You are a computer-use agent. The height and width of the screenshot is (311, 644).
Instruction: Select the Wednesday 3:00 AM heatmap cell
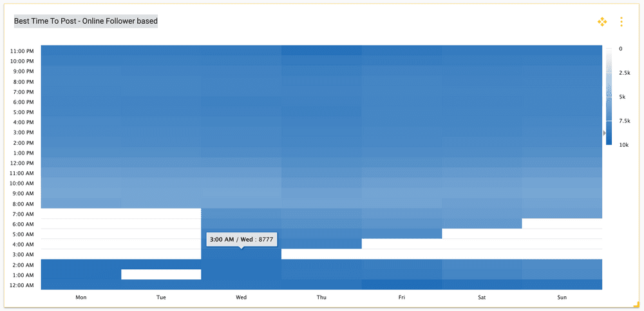point(241,254)
